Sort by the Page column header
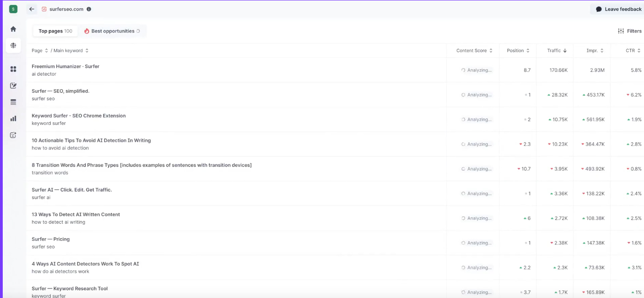The width and height of the screenshot is (644, 298). 40,51
